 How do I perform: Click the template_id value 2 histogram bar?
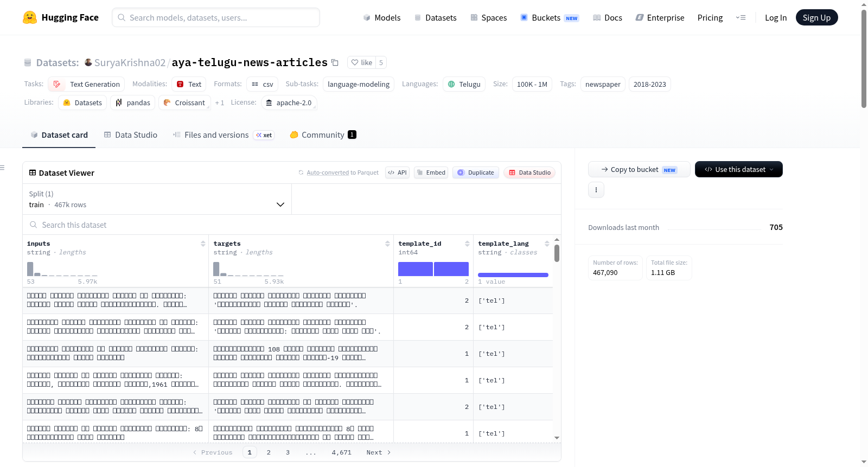[x=451, y=269]
